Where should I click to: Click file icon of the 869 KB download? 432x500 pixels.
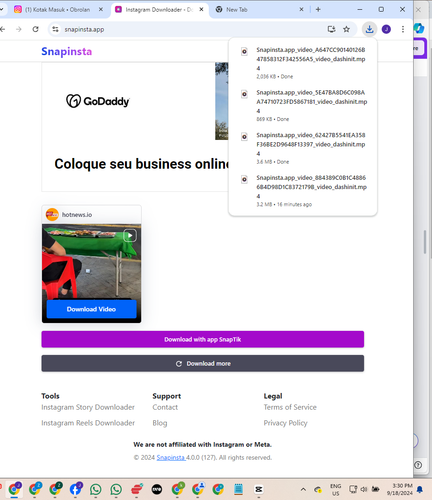click(244, 94)
